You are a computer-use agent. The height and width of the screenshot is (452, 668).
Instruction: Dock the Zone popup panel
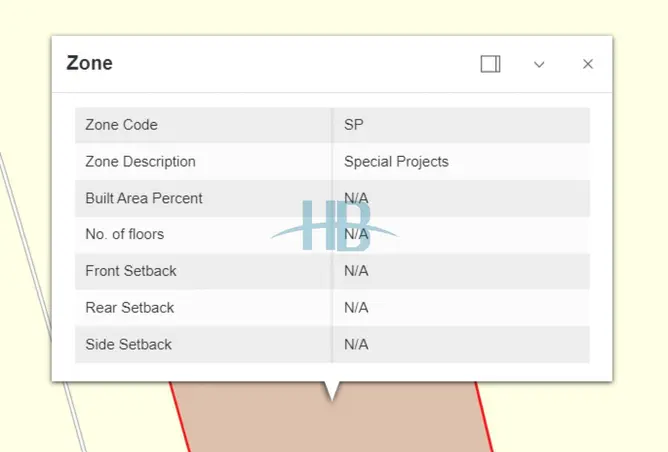pyautogui.click(x=490, y=64)
